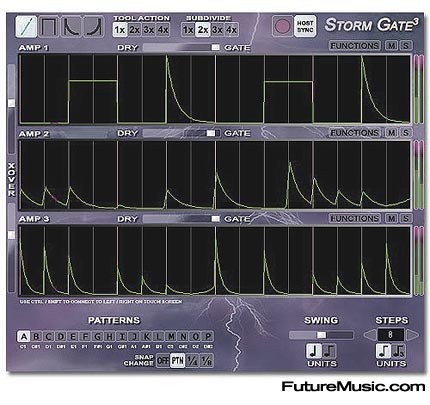Select the rising curve drawing tool
The image size is (430, 405).
point(94,27)
